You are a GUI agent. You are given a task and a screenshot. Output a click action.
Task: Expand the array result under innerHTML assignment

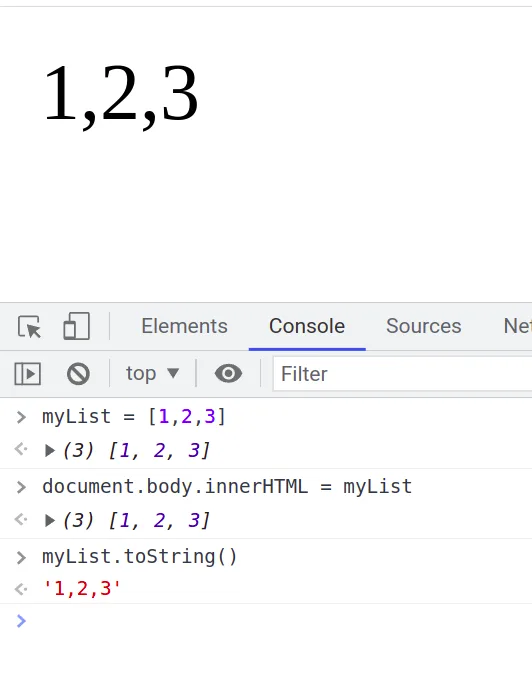(x=50, y=521)
